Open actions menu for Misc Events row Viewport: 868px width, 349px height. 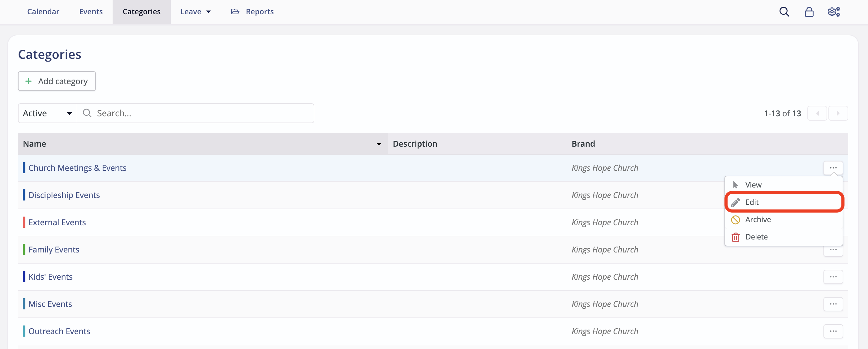click(833, 304)
